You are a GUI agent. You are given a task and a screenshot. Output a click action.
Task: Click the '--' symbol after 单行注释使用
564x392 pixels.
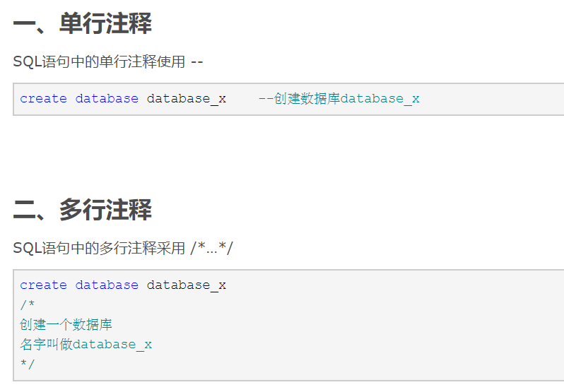[x=197, y=61]
